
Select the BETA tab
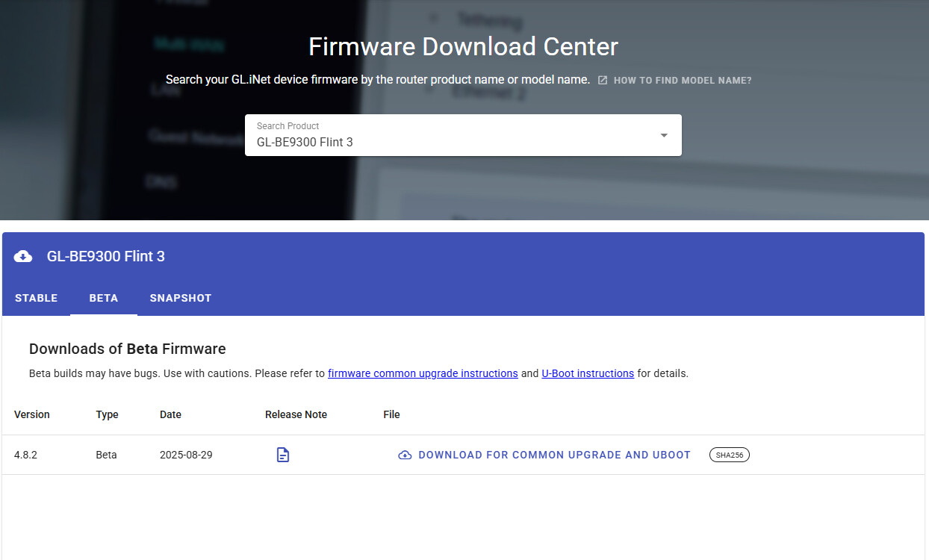click(x=104, y=298)
